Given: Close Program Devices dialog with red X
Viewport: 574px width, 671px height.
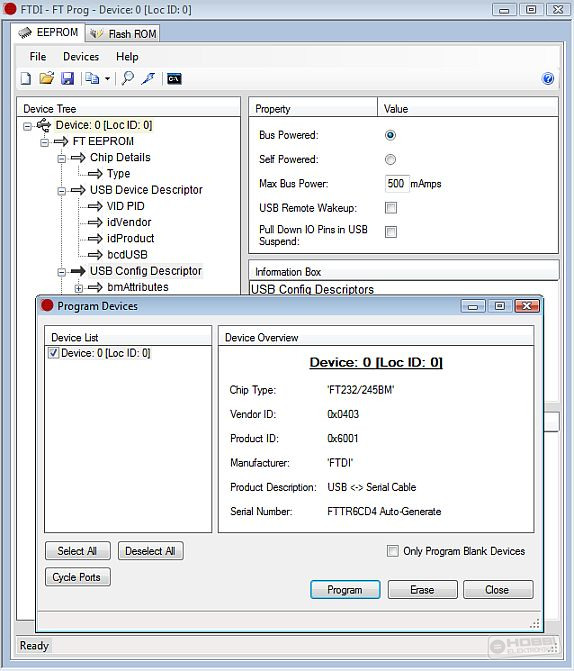Looking at the screenshot, I should pyautogui.click(x=527, y=306).
